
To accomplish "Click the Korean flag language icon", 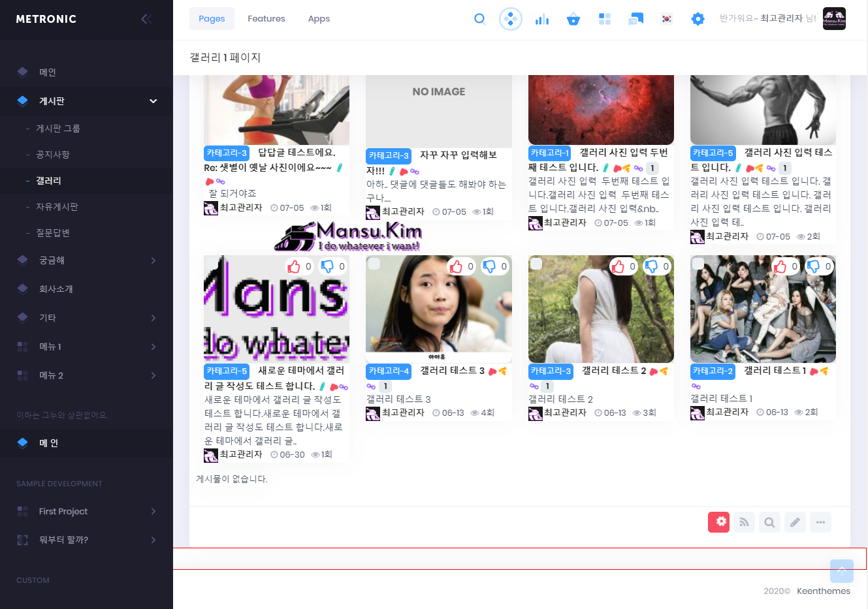I will coord(666,19).
